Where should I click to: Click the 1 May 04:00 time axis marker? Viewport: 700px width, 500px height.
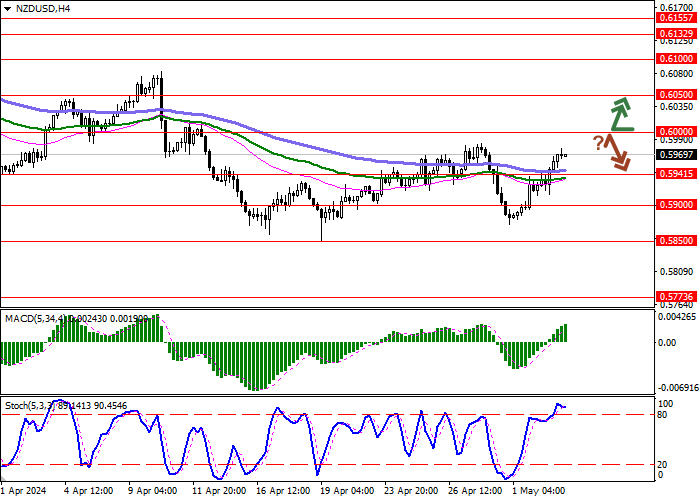tap(538, 491)
